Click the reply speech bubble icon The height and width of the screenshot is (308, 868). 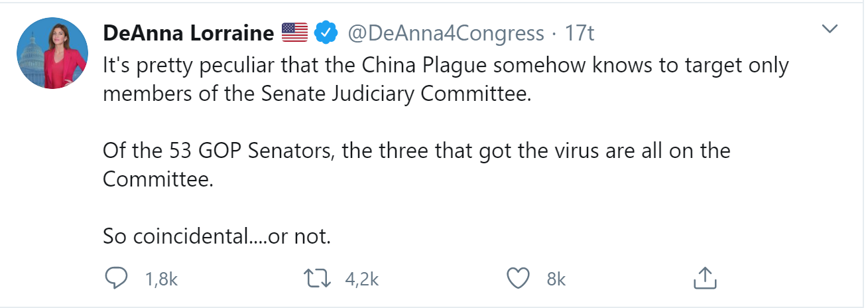coord(116,279)
